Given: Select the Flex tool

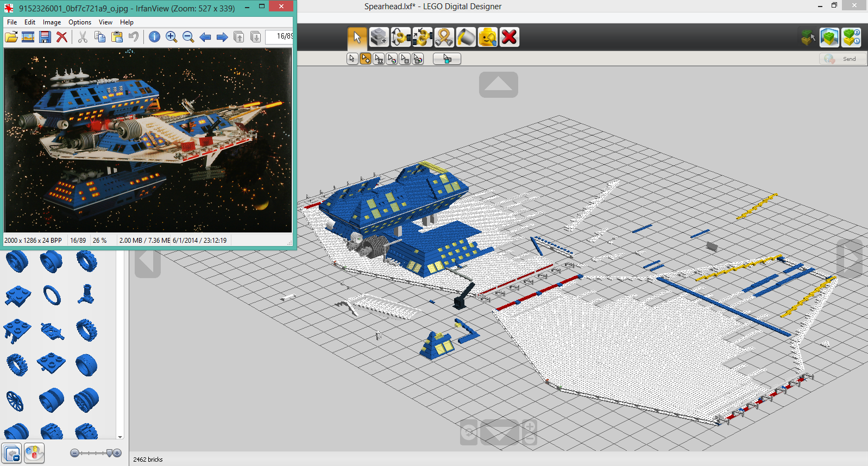Looking at the screenshot, I should [444, 37].
